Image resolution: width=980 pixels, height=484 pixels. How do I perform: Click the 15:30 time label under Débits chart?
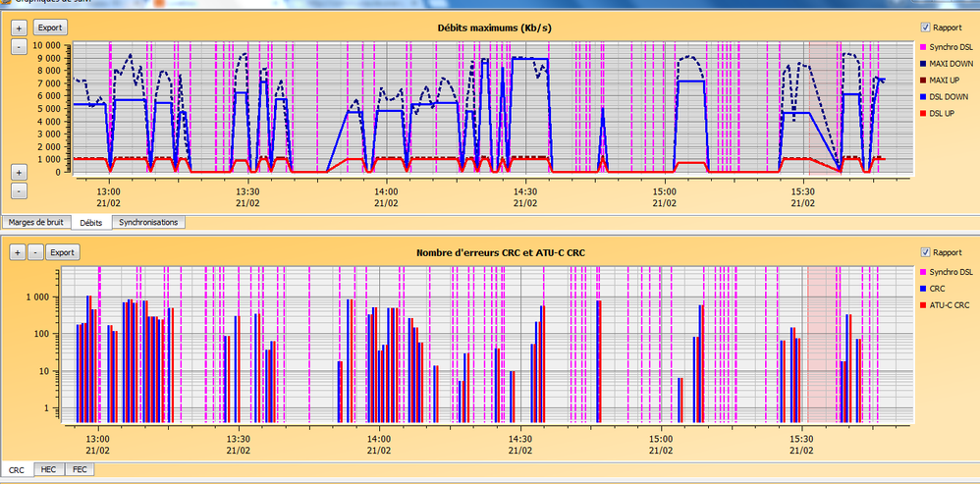click(x=803, y=191)
